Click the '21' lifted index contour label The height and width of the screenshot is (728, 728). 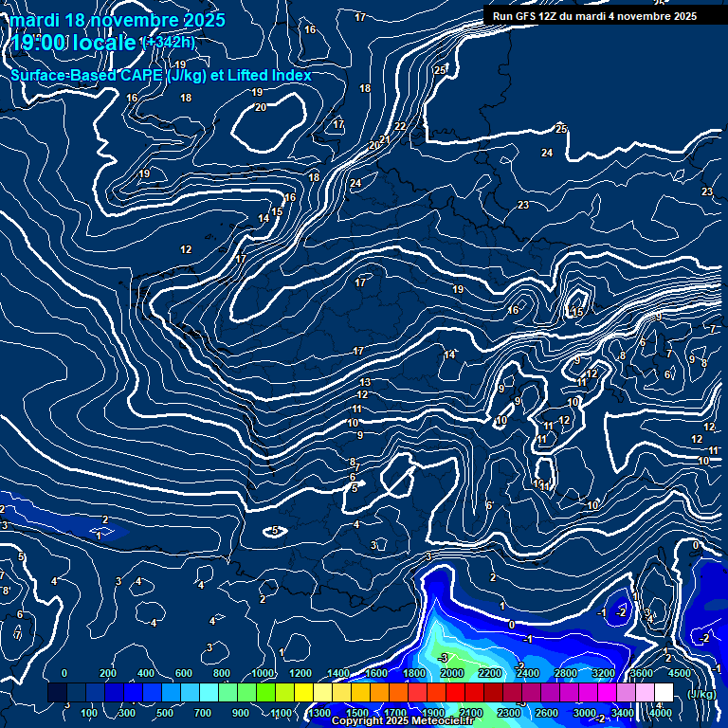coord(385,138)
